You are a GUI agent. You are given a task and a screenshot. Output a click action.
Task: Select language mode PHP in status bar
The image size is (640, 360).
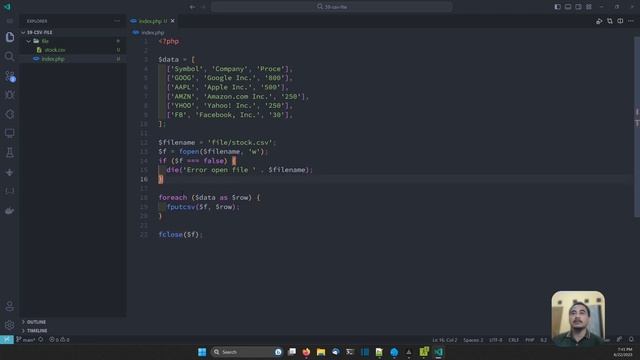(x=529, y=340)
